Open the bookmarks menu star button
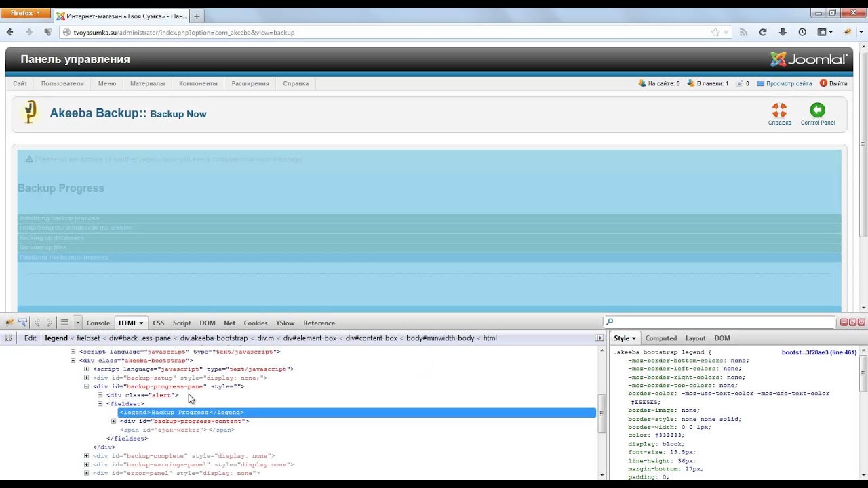The height and width of the screenshot is (488, 868). coord(825,32)
